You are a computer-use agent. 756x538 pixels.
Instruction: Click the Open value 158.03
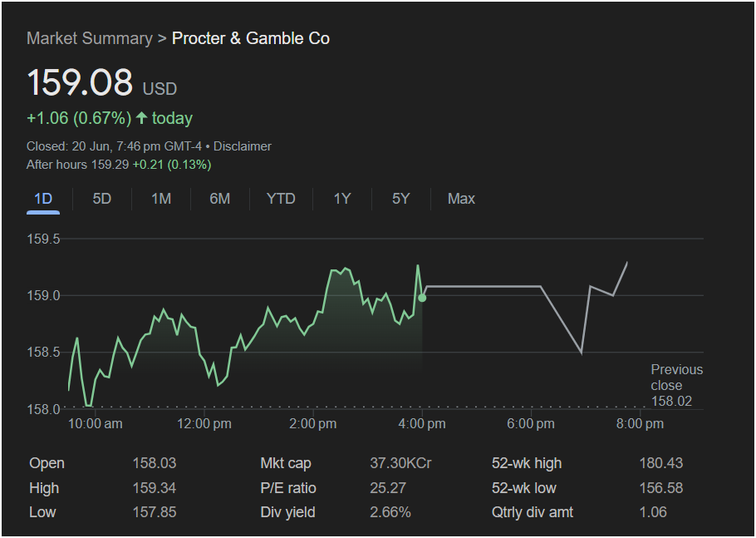[x=155, y=463]
